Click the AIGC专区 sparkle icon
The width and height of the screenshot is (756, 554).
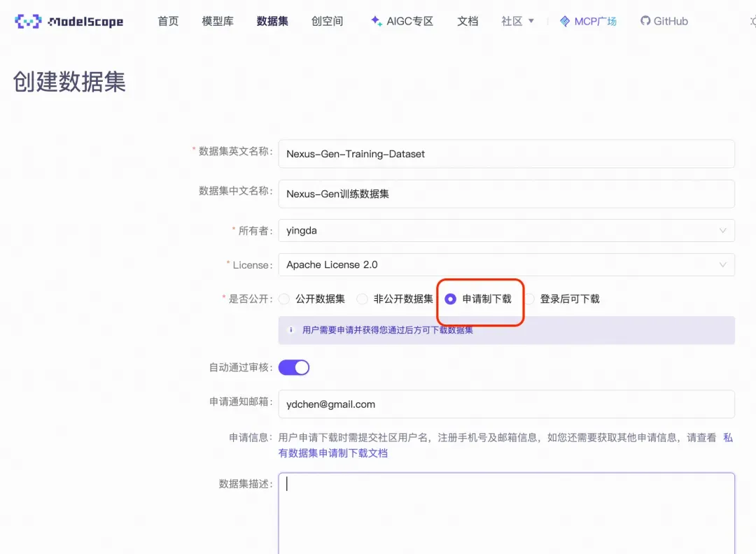376,21
